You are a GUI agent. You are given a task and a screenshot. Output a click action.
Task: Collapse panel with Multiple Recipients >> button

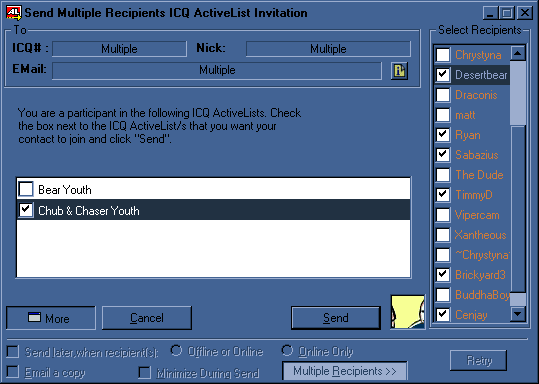coord(344,371)
